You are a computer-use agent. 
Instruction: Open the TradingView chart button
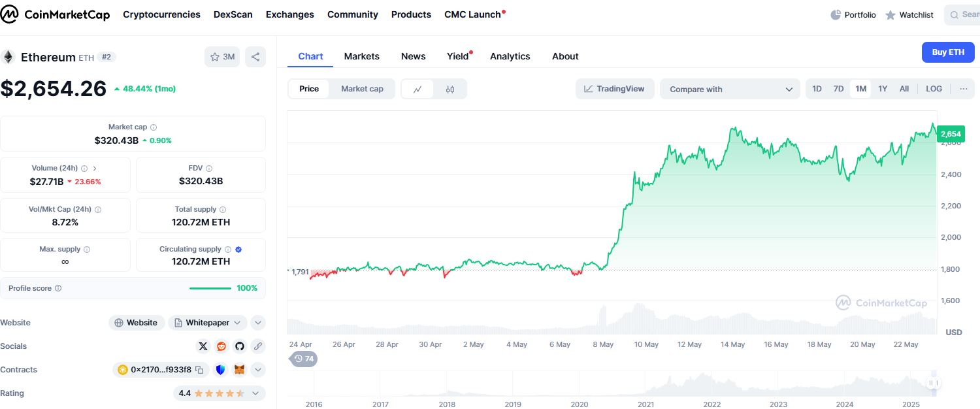pos(615,89)
